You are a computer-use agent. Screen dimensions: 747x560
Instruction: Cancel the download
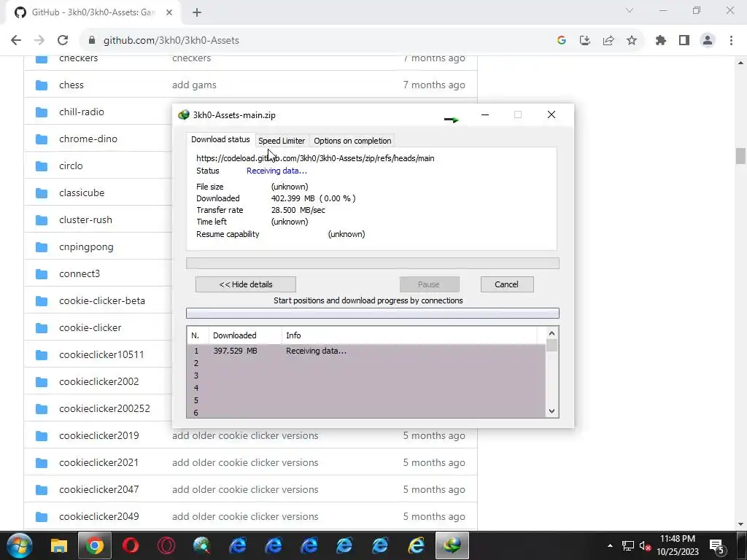507,284
